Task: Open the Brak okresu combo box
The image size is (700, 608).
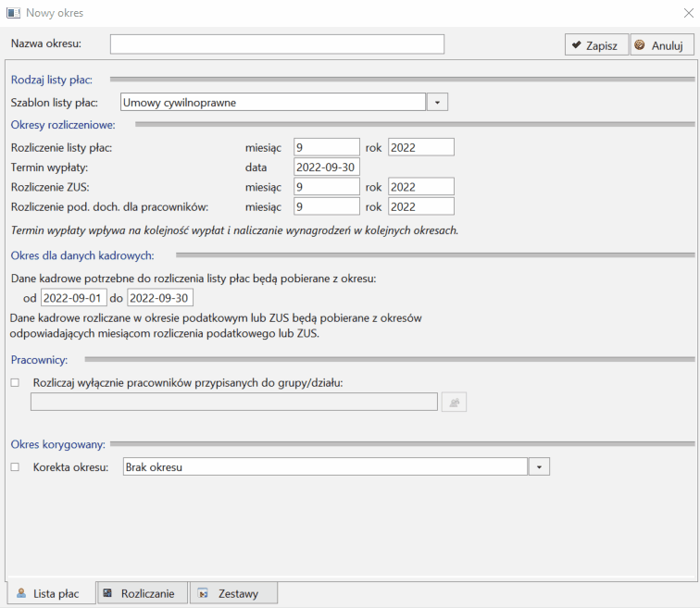Action: pyautogui.click(x=325, y=466)
